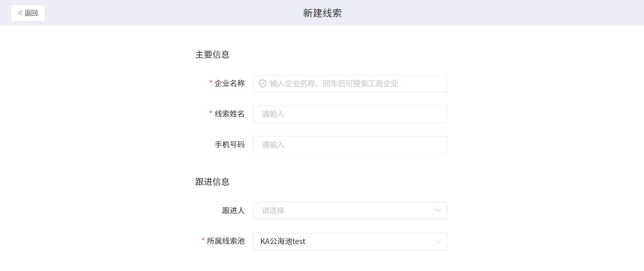Viewport: 644px width, 271px height.
Task: Expand the chevron arrow in 跟进人 selector
Action: point(438,211)
